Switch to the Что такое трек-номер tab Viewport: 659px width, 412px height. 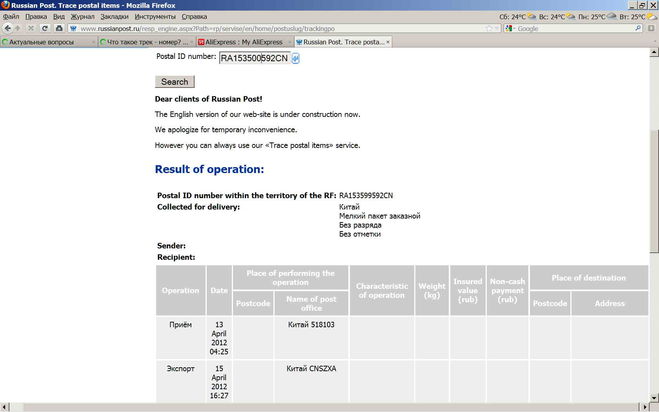(147, 42)
